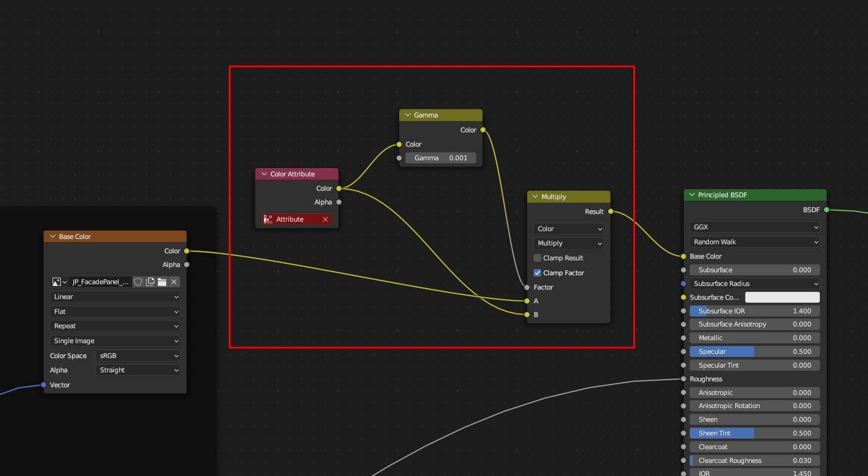Click the Roughness input socket on Principled BSDF

click(683, 379)
